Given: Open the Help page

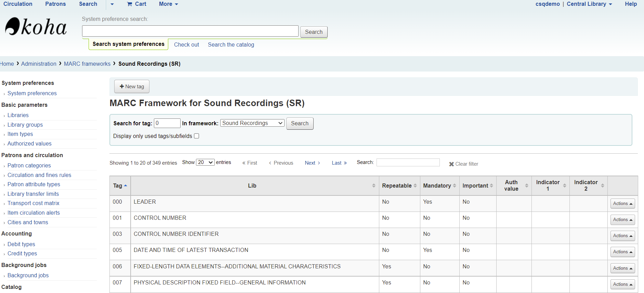Looking at the screenshot, I should (631, 4).
